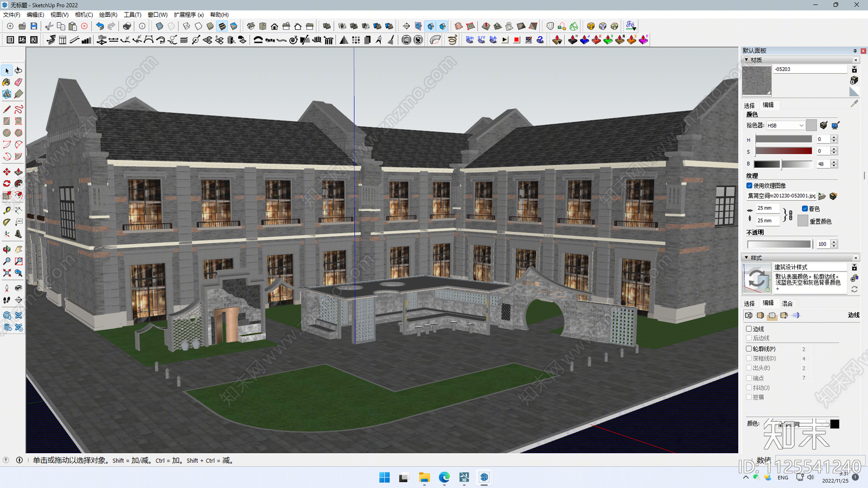Click the Undo arrow icon
The width and height of the screenshot is (868, 488).
pos(100,26)
